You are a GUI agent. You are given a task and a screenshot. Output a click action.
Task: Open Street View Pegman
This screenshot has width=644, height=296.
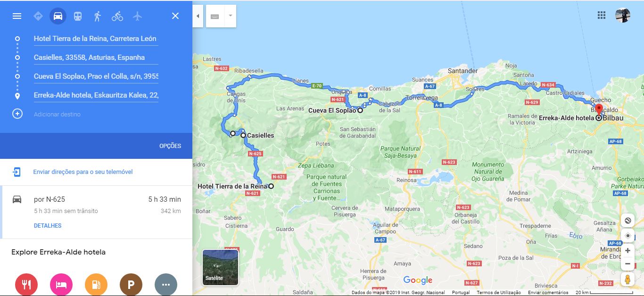(x=627, y=280)
